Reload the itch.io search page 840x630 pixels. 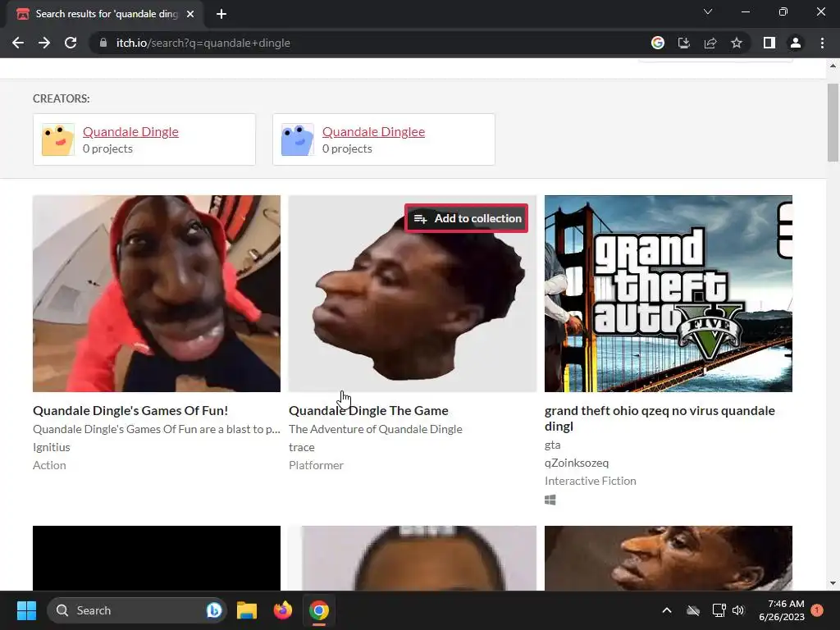pyautogui.click(x=71, y=43)
